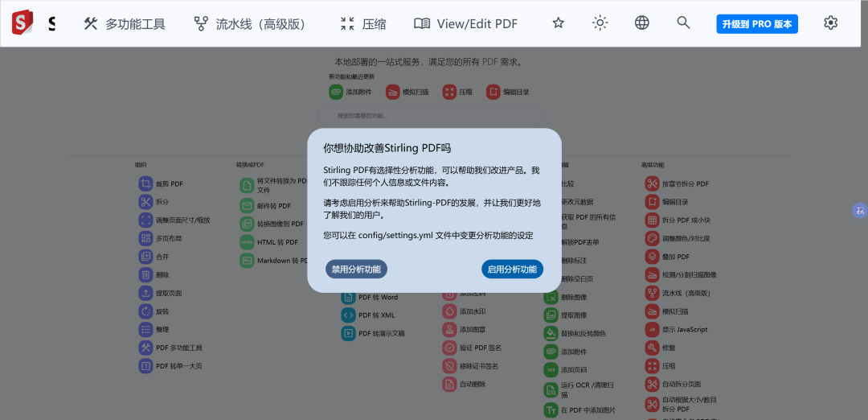Open the Markdown 转 PDF tool
Viewport: 868px width, 420px height.
pyautogui.click(x=273, y=261)
